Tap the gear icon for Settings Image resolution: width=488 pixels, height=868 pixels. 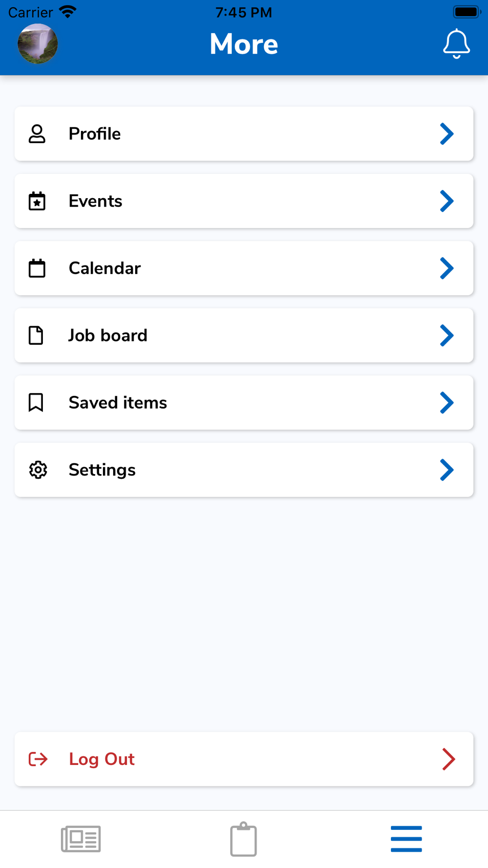(38, 470)
